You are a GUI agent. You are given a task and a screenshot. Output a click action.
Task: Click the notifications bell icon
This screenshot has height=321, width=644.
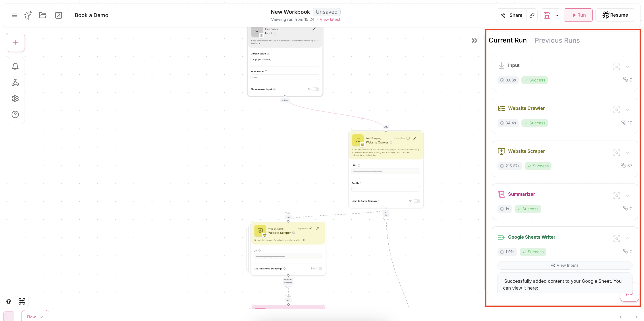15,66
